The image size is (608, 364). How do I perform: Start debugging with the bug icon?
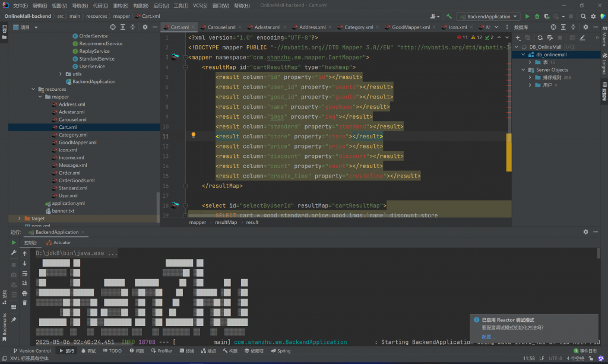pyautogui.click(x=536, y=17)
